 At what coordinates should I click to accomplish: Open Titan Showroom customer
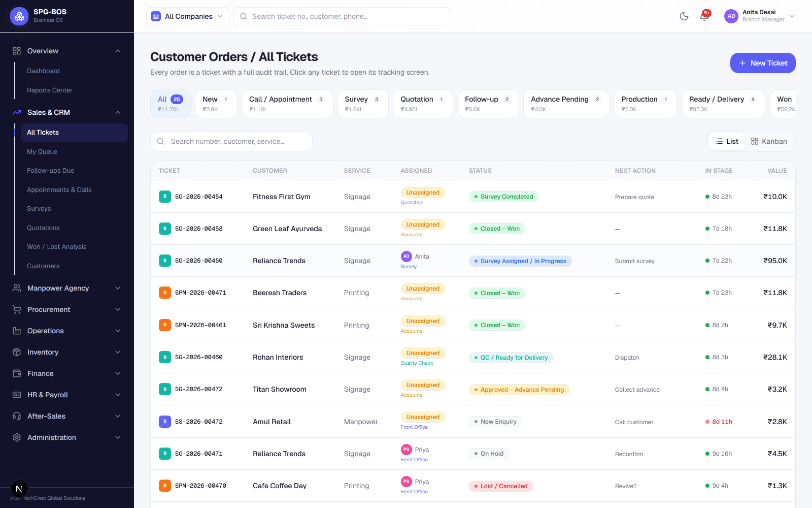coord(280,389)
